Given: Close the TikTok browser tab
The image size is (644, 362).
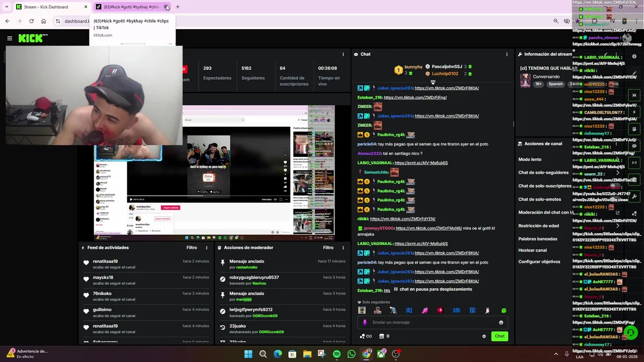Looking at the screenshot, I should coord(166,7).
